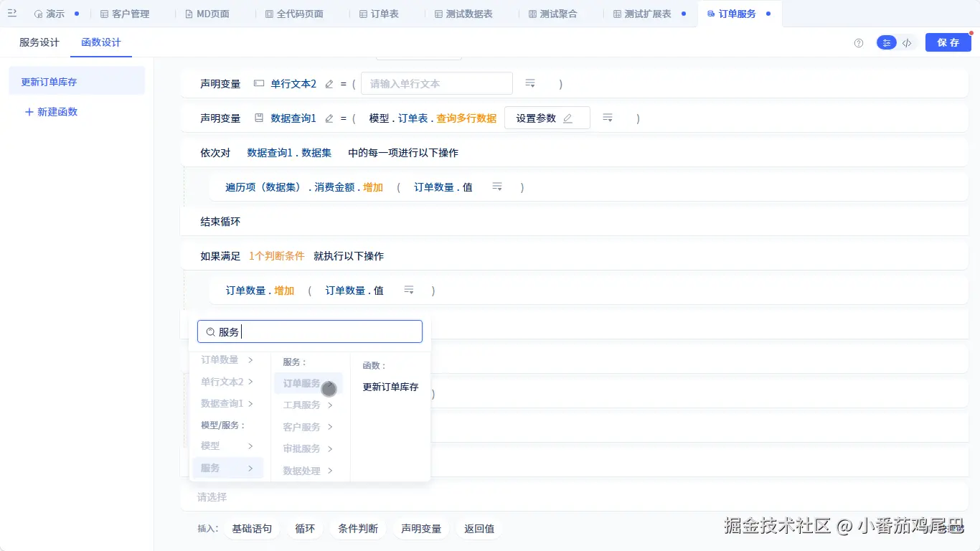Click 数据查询1 . 数据集 loop source
Screen dimensions: 980x551
[289, 153]
